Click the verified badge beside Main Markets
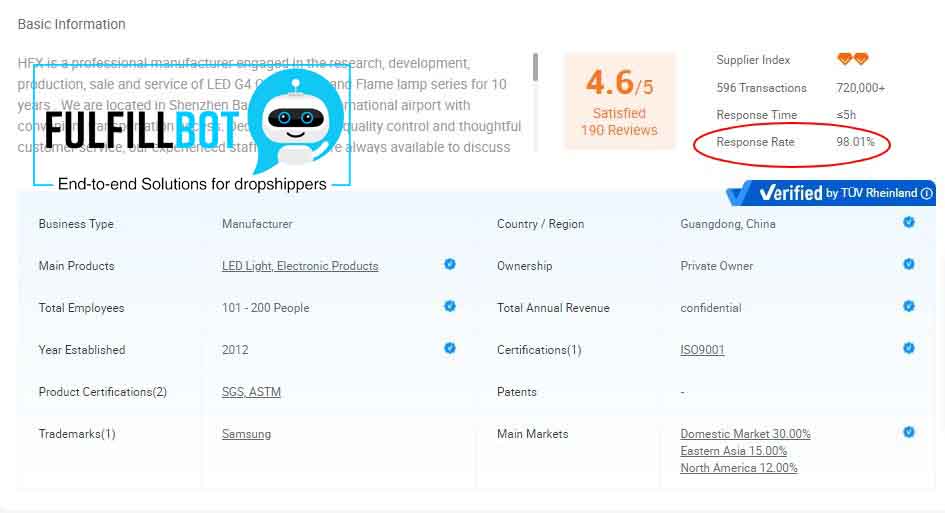 [909, 432]
